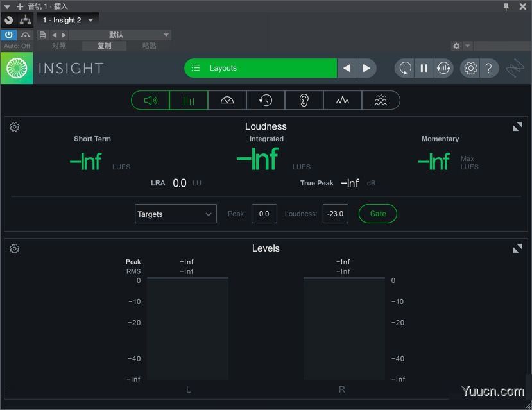Viewport: 532px width, 410px height.
Task: Click the Insight spiral logo
Action: pyautogui.click(x=17, y=68)
